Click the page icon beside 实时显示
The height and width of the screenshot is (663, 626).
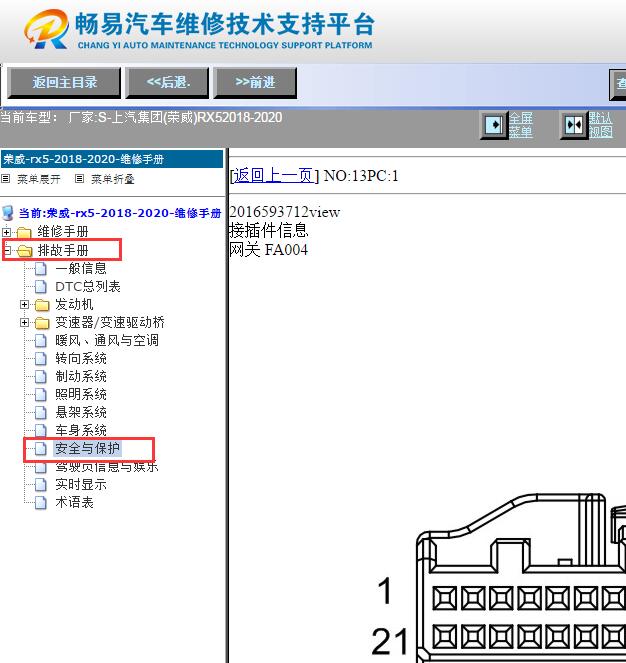click(x=41, y=485)
